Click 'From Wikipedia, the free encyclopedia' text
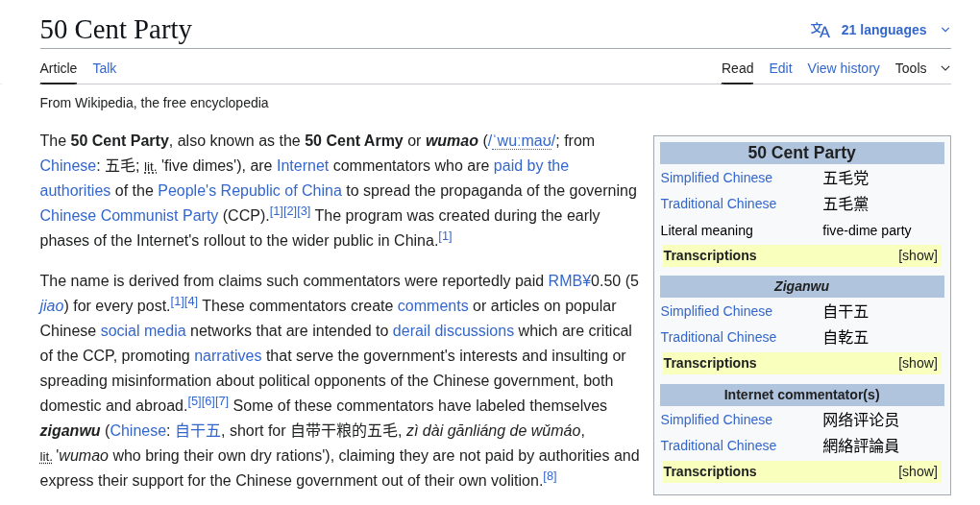 coord(154,103)
